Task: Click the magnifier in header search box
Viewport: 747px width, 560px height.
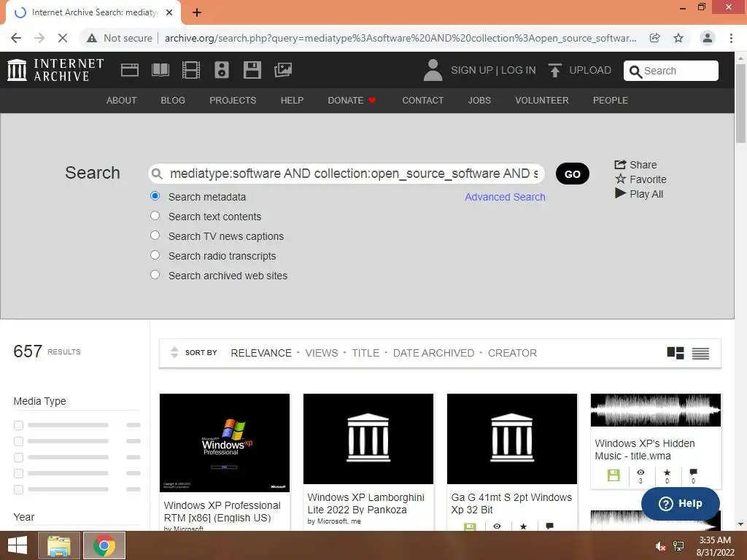Action: [635, 71]
